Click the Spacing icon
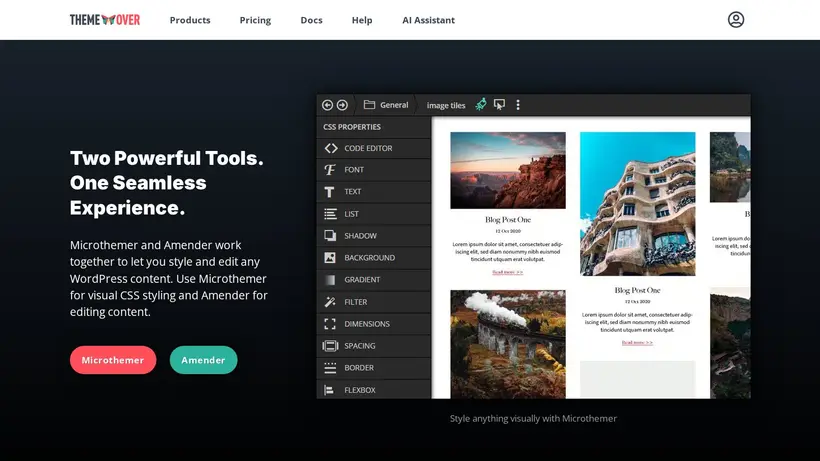This screenshot has width=820, height=461. (x=330, y=346)
